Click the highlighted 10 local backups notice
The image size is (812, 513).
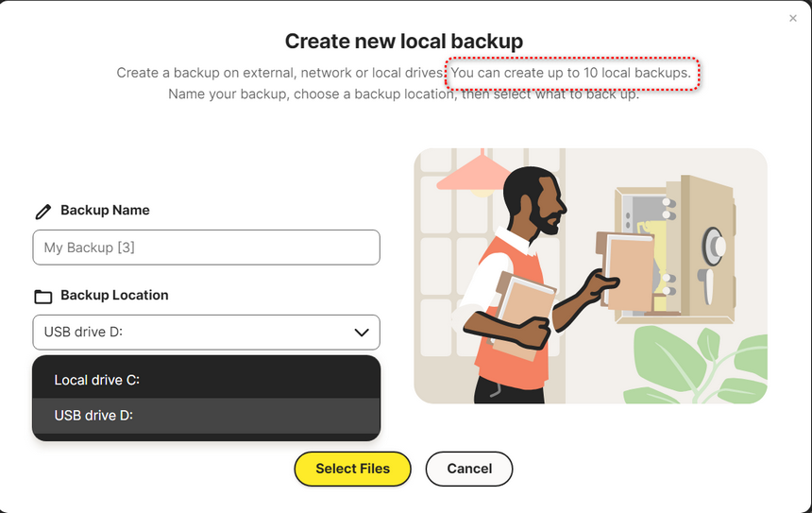(572, 73)
